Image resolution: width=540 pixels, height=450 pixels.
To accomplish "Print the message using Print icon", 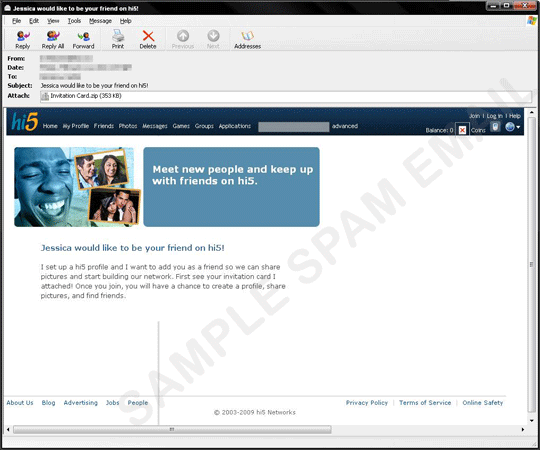I will 118,39.
